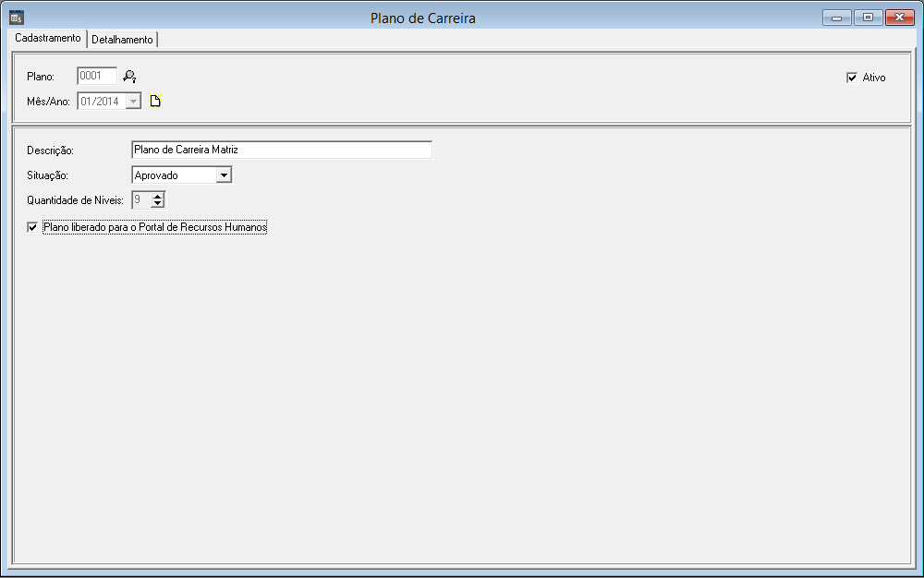Click the new document icon beside Mês/Ano

[155, 102]
